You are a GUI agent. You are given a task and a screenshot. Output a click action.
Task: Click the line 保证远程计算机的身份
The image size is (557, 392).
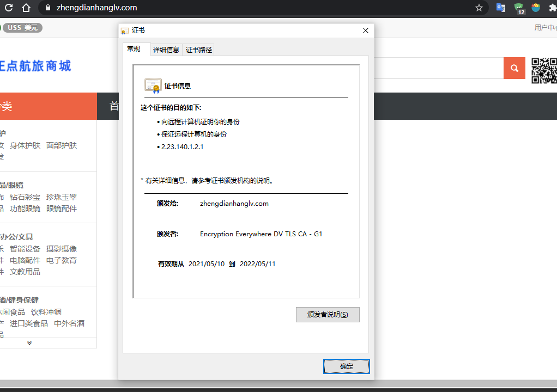click(x=194, y=134)
